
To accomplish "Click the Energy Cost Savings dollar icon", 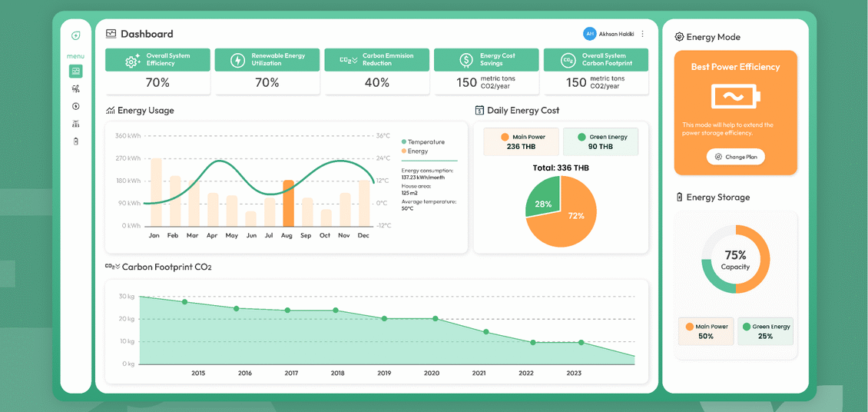I will 465,60.
